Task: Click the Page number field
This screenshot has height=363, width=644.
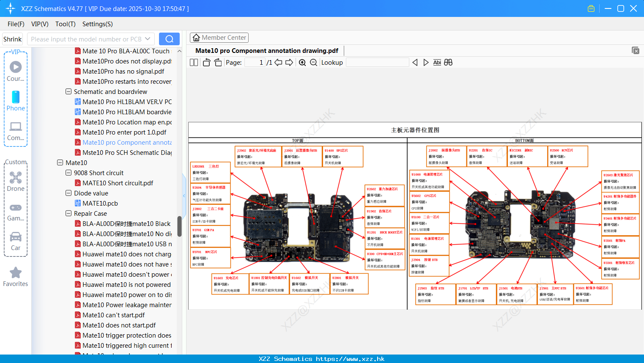Action: point(255,63)
